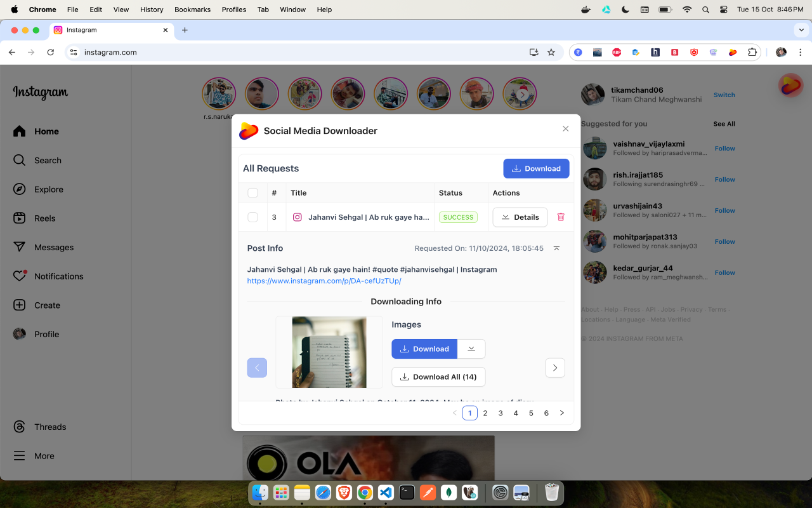Open Search in the Instagram sidebar
The width and height of the screenshot is (812, 508).
tap(47, 160)
